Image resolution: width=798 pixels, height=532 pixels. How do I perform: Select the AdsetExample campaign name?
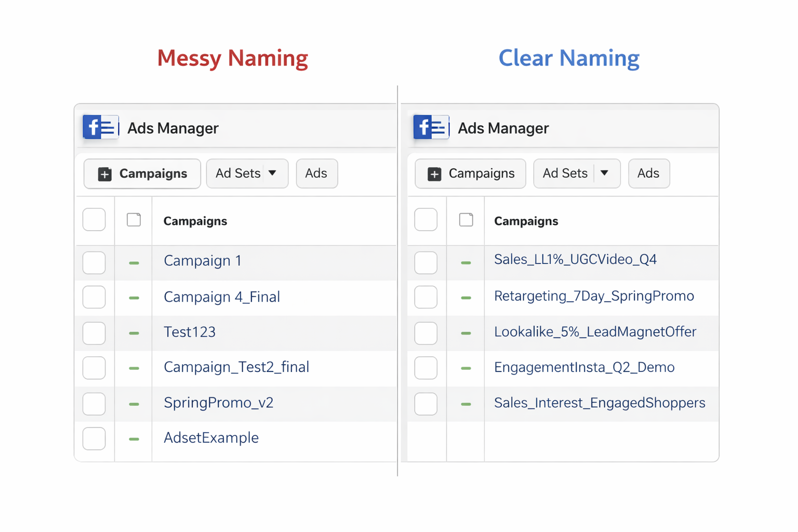pyautogui.click(x=211, y=438)
